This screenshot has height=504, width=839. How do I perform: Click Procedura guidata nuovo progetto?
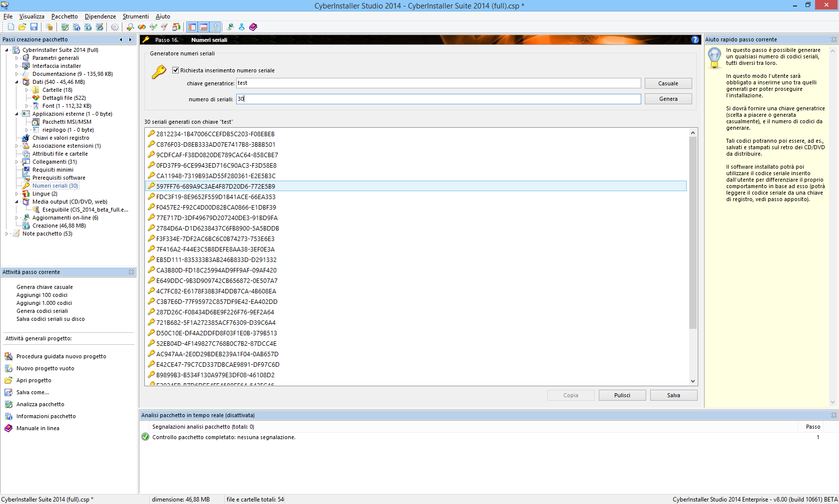pyautogui.click(x=61, y=356)
